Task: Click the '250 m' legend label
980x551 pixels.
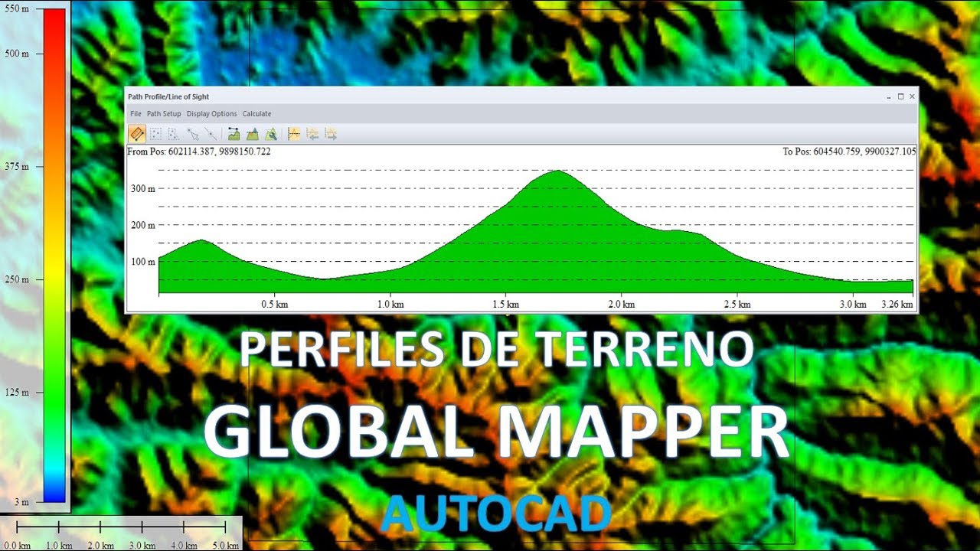Action: coord(17,279)
